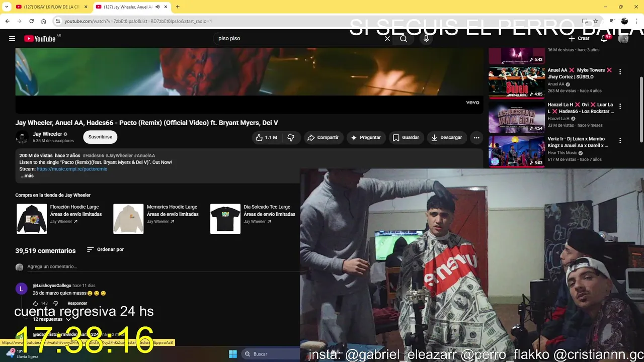The width and height of the screenshot is (644, 362).
Task: Expand the description with ...más
Action: click(x=27, y=176)
